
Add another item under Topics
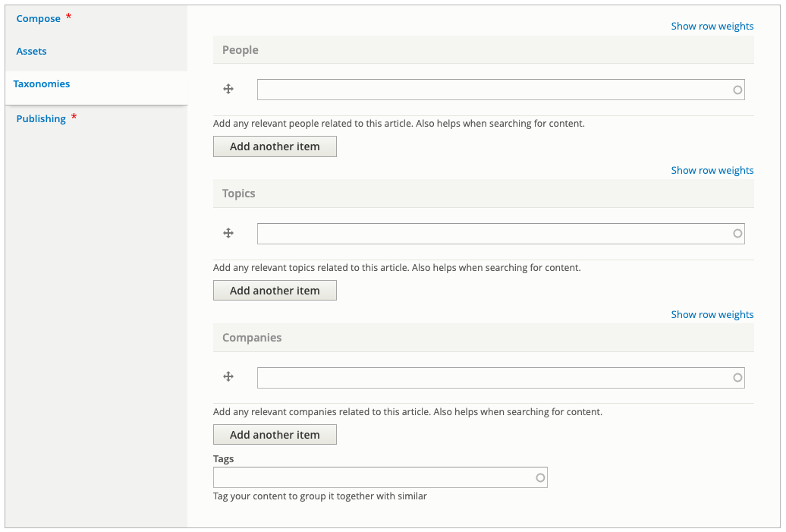[x=275, y=291]
